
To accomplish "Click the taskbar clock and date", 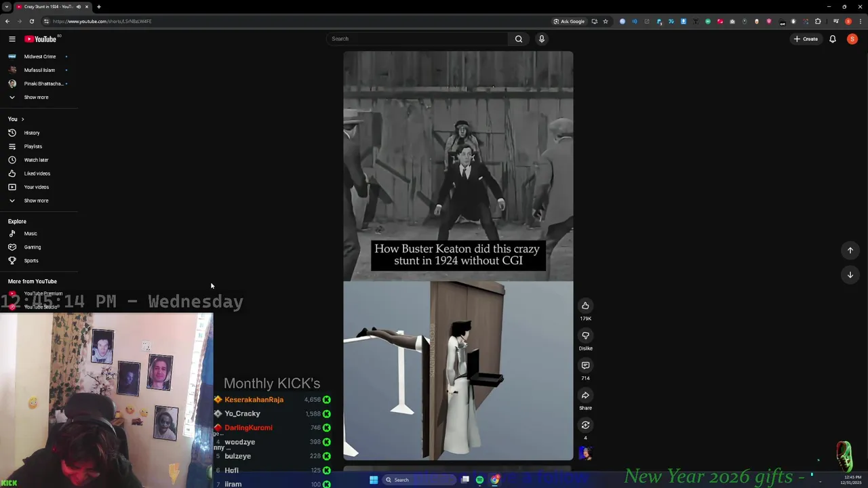I will [x=852, y=480].
